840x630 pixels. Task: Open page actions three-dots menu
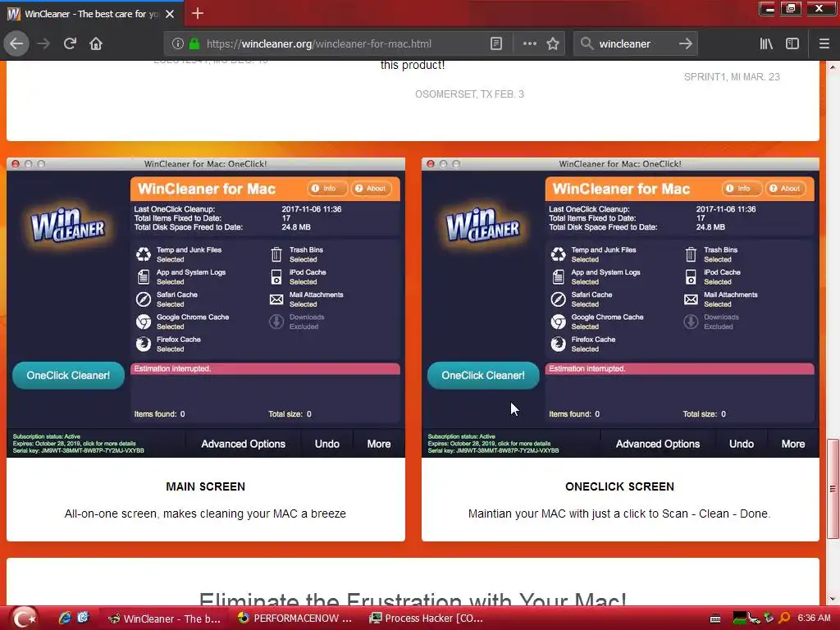pyautogui.click(x=529, y=43)
